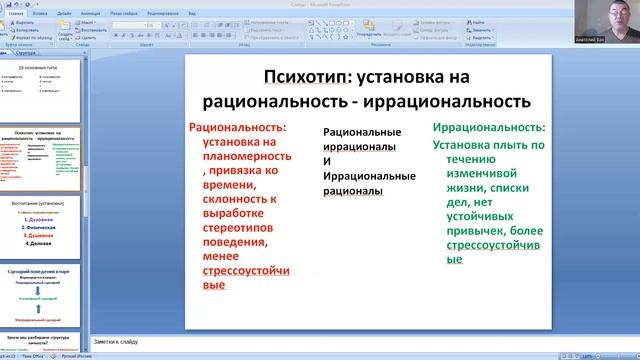The height and width of the screenshot is (360, 640).
Task: Click the Numbering list icon
Action: [x=207, y=25]
